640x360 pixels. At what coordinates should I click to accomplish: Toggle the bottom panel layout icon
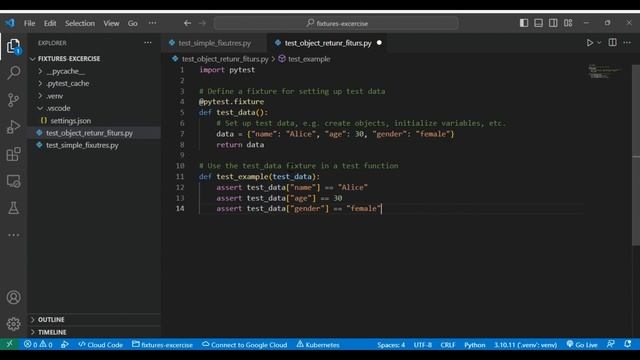[538, 23]
